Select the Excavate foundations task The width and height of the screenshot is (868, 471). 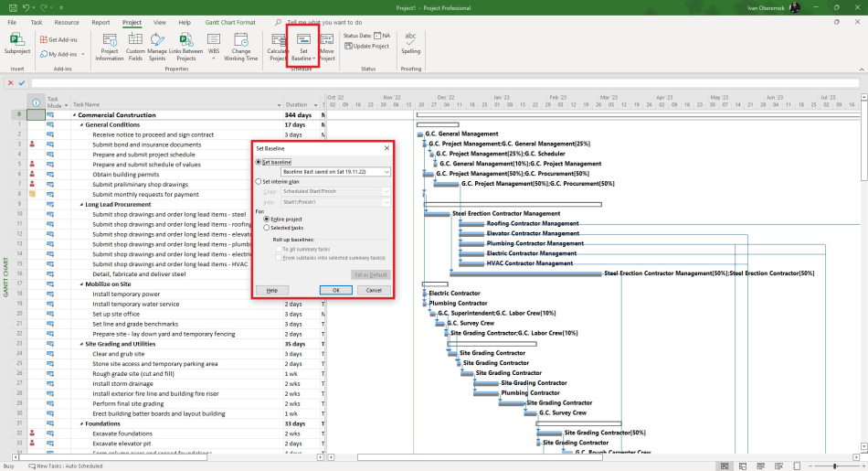click(122, 434)
